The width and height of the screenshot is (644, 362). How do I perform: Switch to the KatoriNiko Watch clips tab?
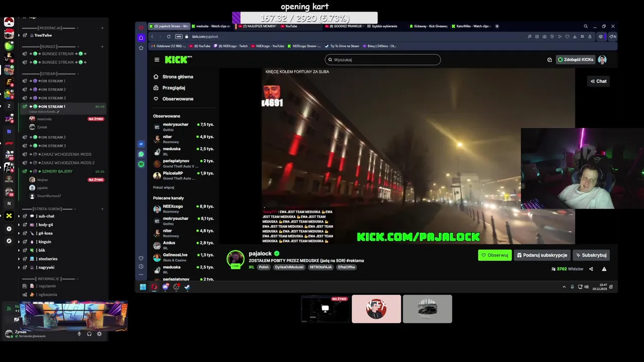click(x=470, y=26)
